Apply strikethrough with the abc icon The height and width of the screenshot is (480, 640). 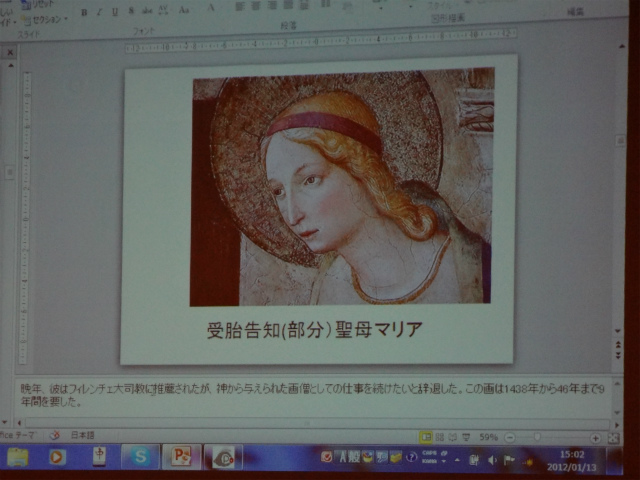click(x=147, y=11)
